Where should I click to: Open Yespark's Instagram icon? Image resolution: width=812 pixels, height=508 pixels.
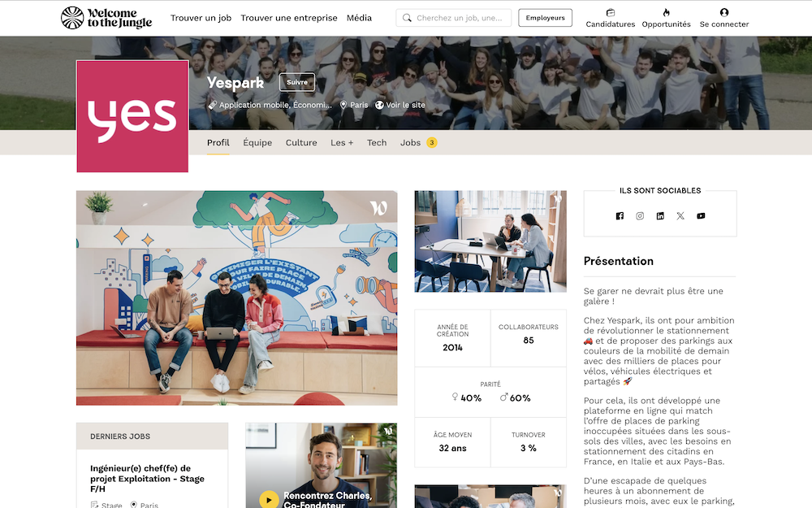click(640, 216)
